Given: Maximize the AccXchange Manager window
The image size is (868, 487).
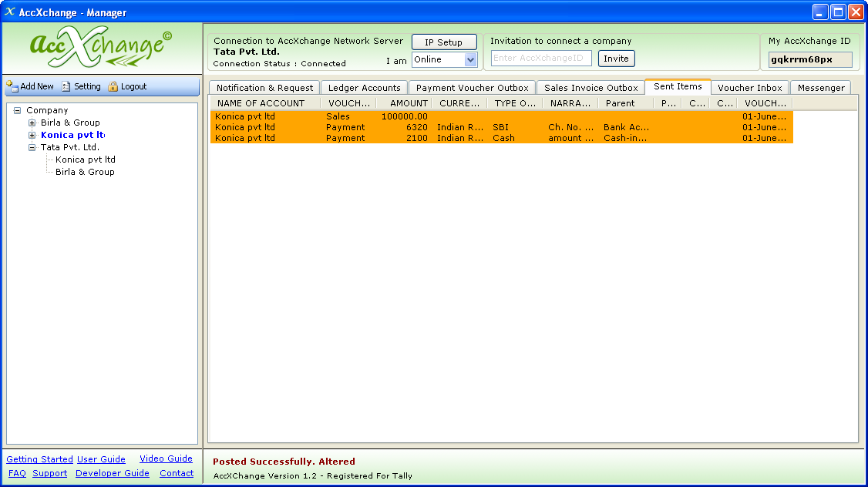Looking at the screenshot, I should point(838,12).
